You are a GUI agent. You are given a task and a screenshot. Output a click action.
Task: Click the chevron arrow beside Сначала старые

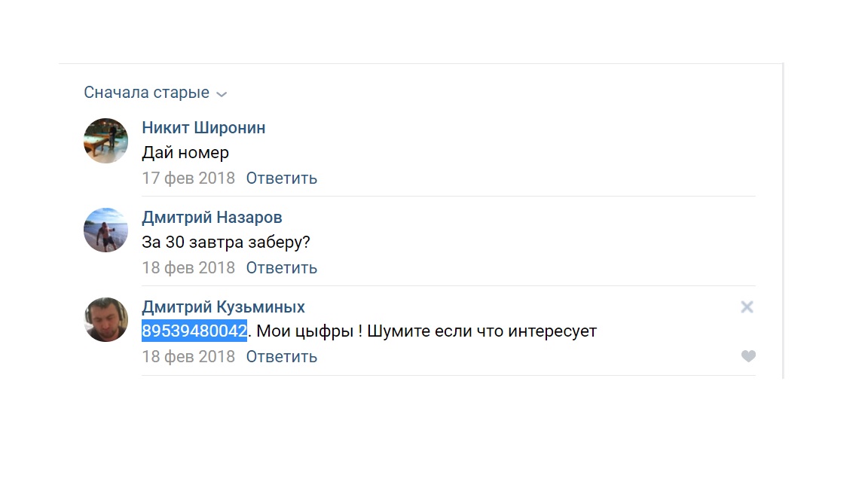pyautogui.click(x=222, y=94)
